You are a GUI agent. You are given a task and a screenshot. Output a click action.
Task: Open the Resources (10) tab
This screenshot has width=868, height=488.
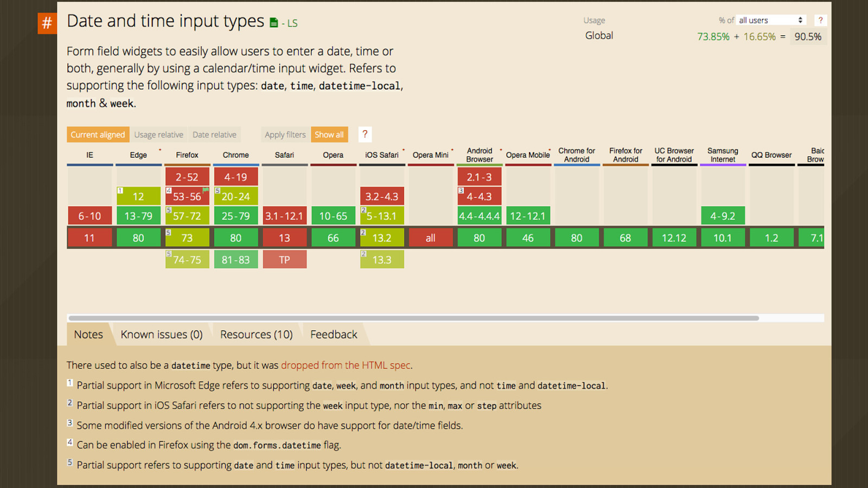click(x=256, y=335)
